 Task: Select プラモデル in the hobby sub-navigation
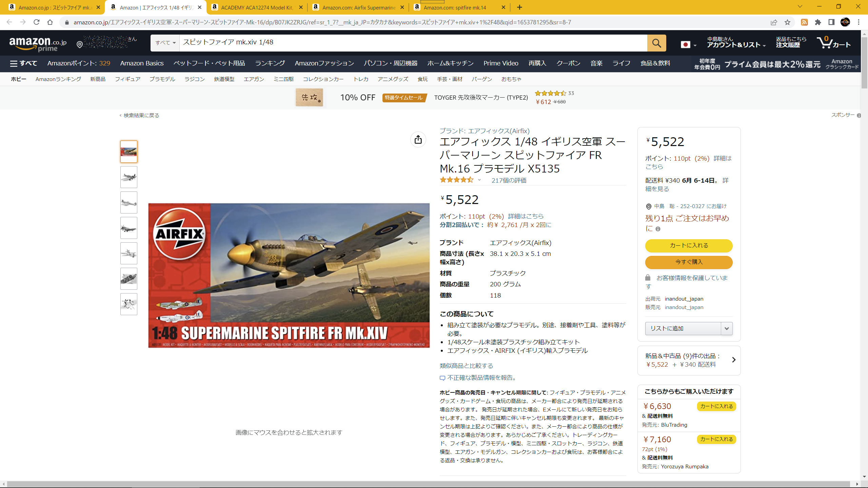162,79
